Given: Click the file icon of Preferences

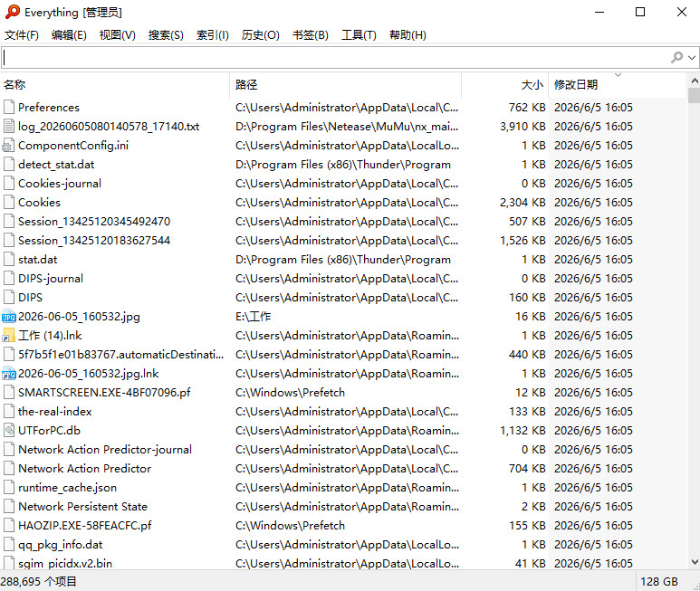Looking at the screenshot, I should pos(9,107).
